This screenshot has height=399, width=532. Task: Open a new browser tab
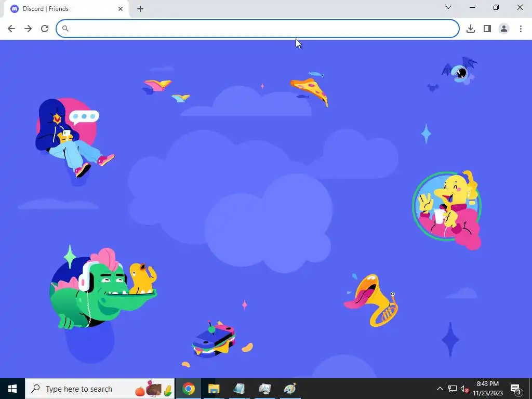point(140,9)
